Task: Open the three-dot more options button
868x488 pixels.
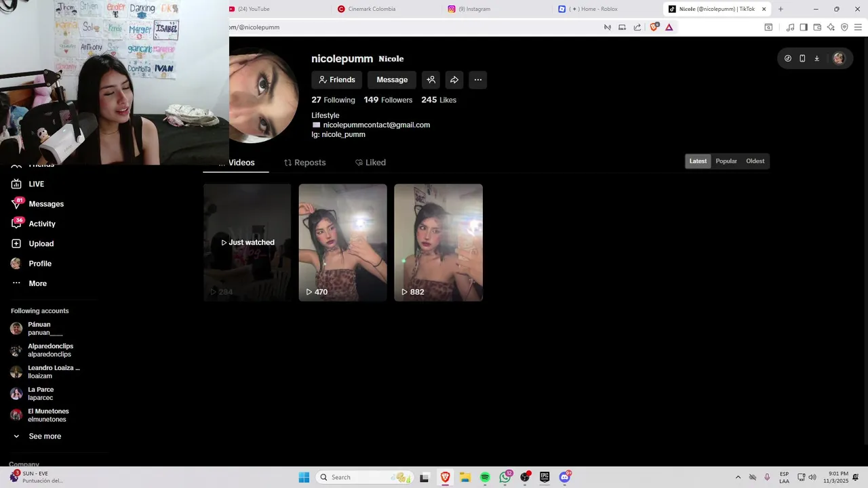Action: [478, 80]
